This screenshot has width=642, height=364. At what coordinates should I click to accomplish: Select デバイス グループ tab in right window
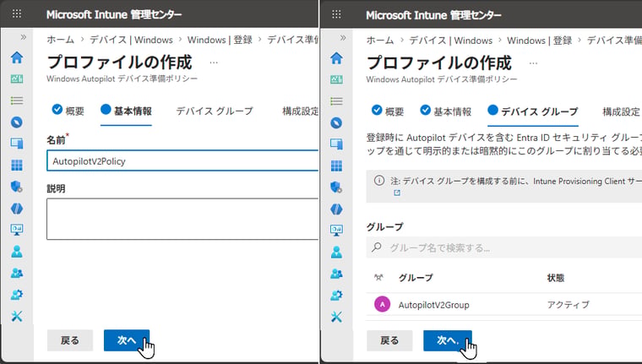pyautogui.click(x=533, y=111)
